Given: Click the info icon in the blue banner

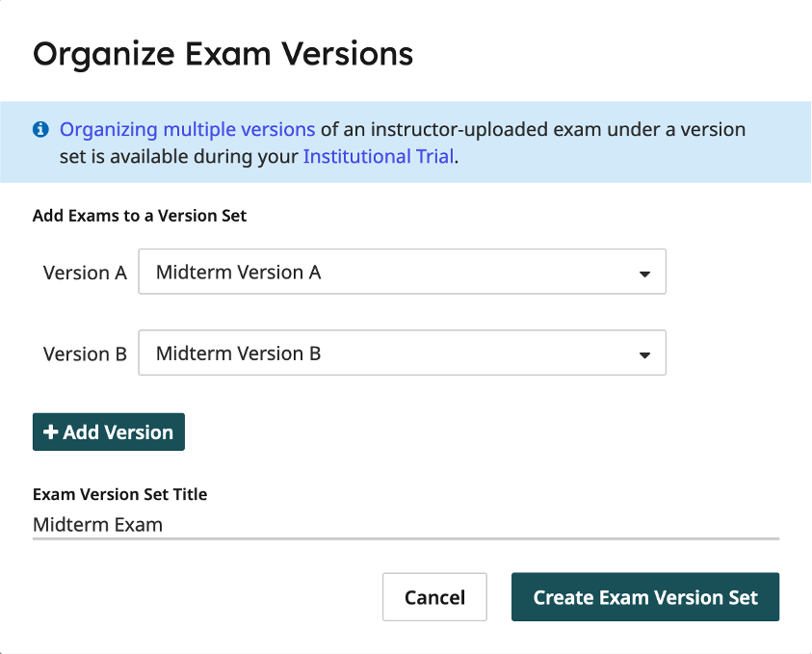Looking at the screenshot, I should [40, 129].
